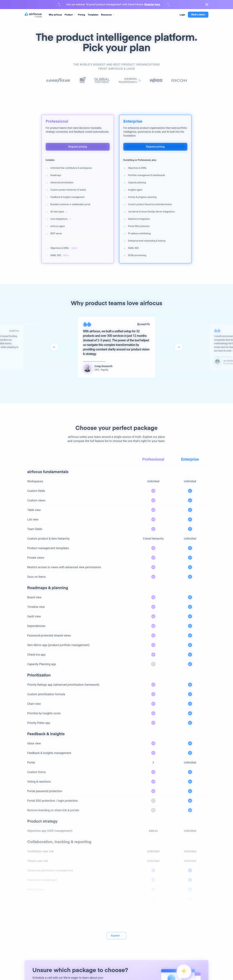
Task: Click the Register here webinar link
Action: coord(152,5)
